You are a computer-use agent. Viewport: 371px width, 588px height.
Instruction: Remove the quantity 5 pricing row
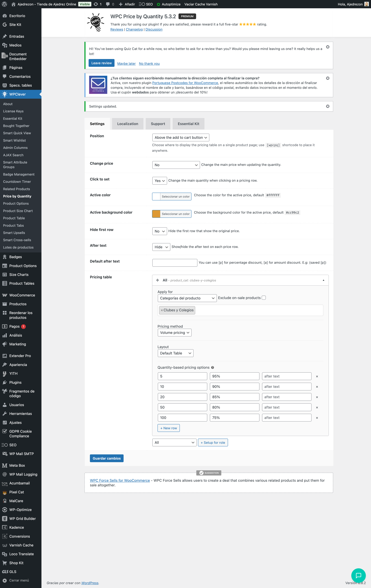coord(317,376)
